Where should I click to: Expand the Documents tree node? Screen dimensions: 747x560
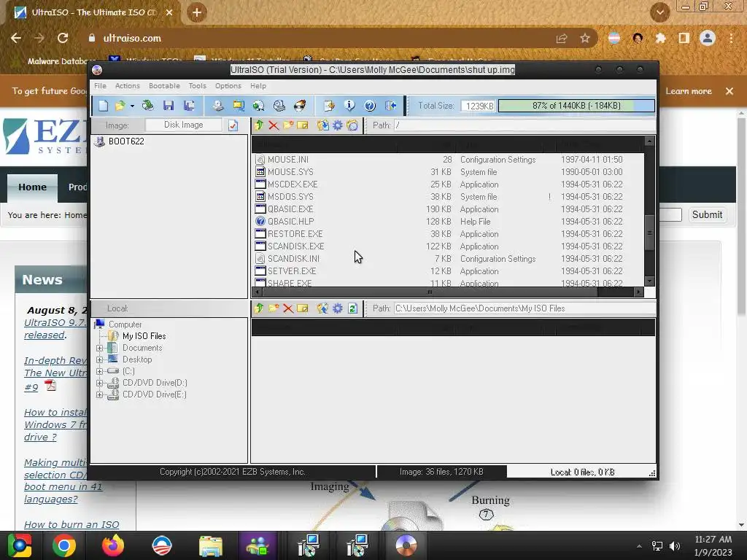pyautogui.click(x=99, y=348)
